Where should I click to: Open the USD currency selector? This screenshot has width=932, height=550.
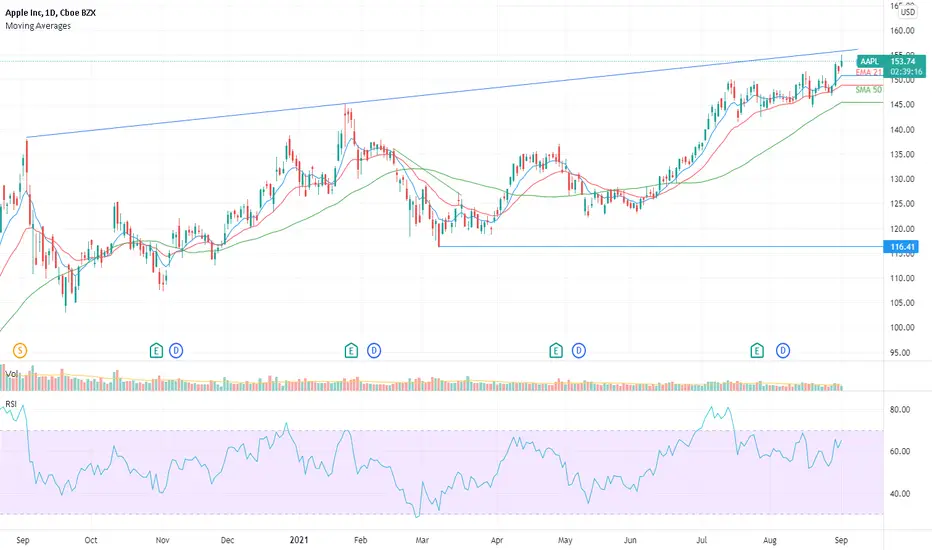pyautogui.click(x=907, y=12)
